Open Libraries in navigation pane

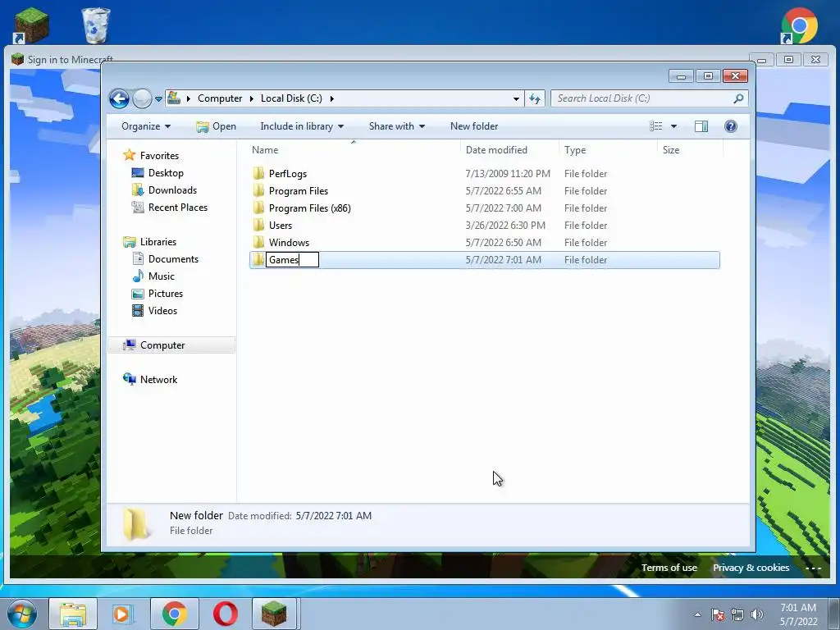click(x=157, y=242)
